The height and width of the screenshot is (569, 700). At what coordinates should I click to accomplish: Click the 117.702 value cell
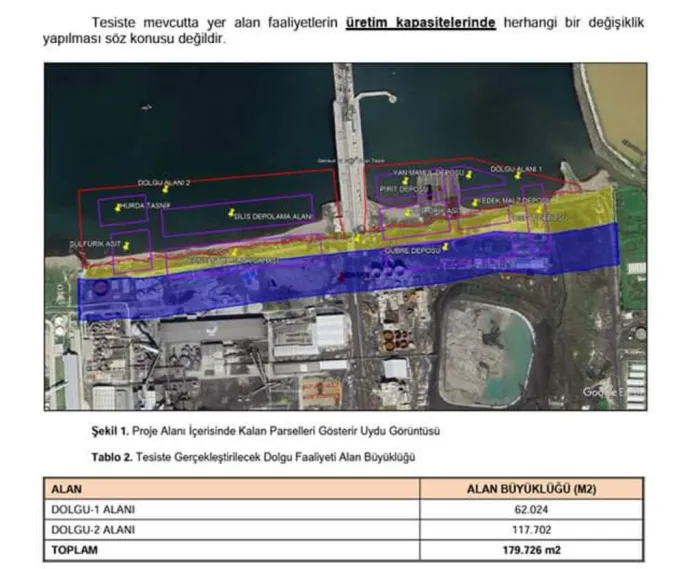531,530
